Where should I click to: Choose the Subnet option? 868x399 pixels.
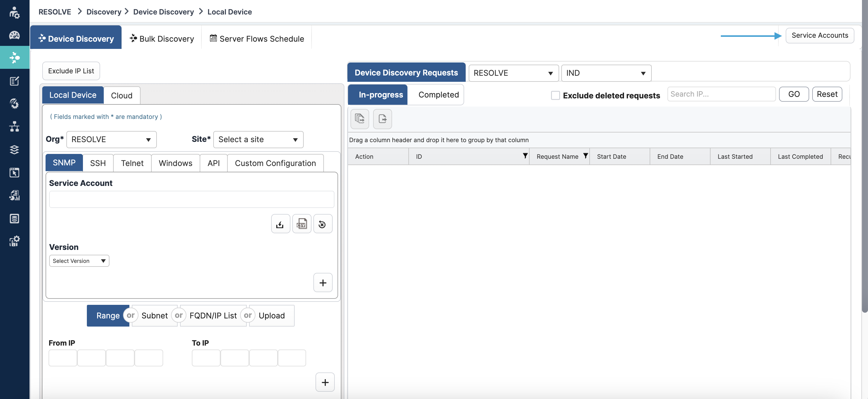(154, 315)
